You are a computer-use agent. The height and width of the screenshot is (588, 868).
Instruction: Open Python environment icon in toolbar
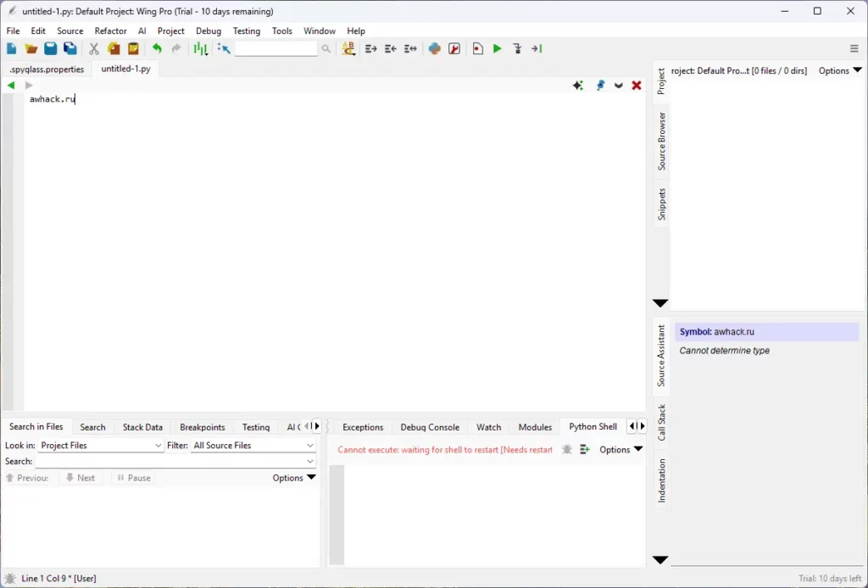point(435,48)
